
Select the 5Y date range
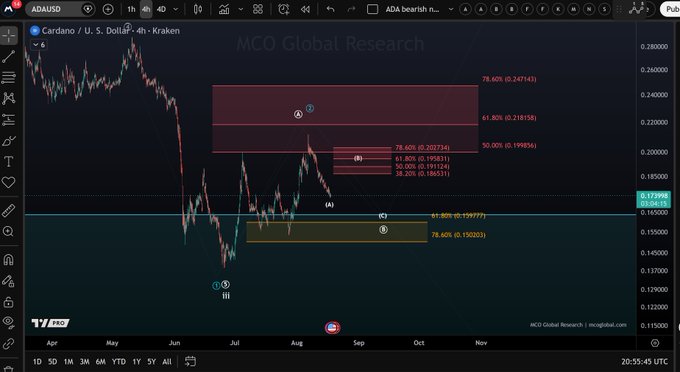coord(151,362)
